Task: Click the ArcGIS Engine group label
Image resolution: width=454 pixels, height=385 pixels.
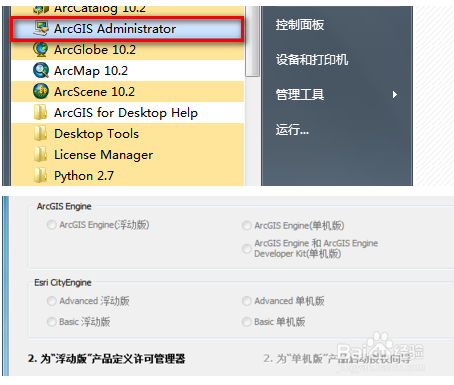Action: coord(64,206)
